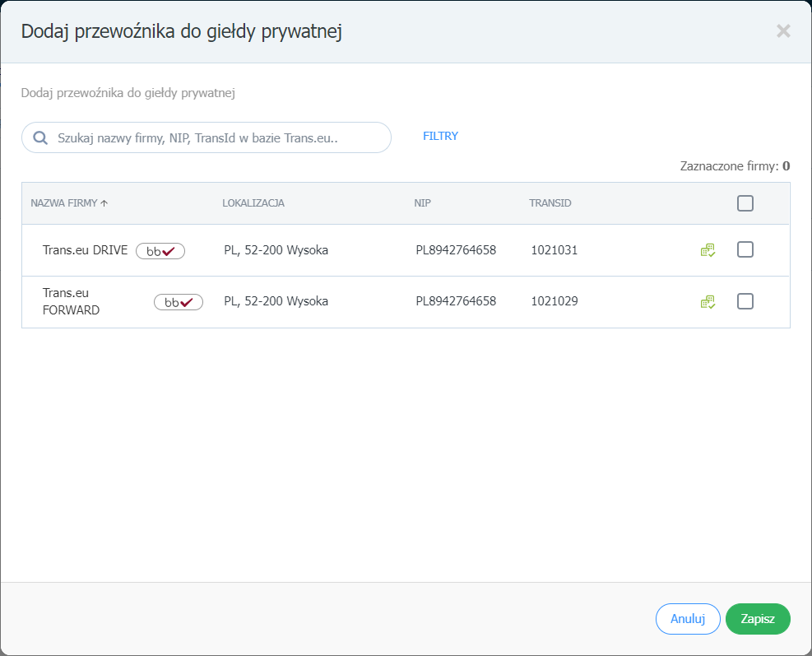Screen dimensions: 812x656
Task: Click PL, 52-200 Wysoka in the FORWARD row
Action: point(276,301)
